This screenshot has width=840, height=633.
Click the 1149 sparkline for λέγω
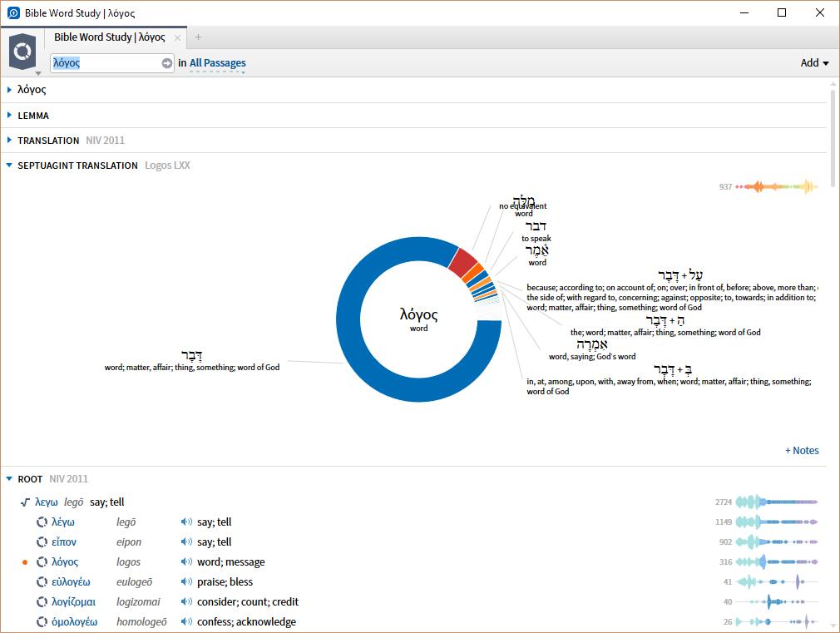[777, 522]
